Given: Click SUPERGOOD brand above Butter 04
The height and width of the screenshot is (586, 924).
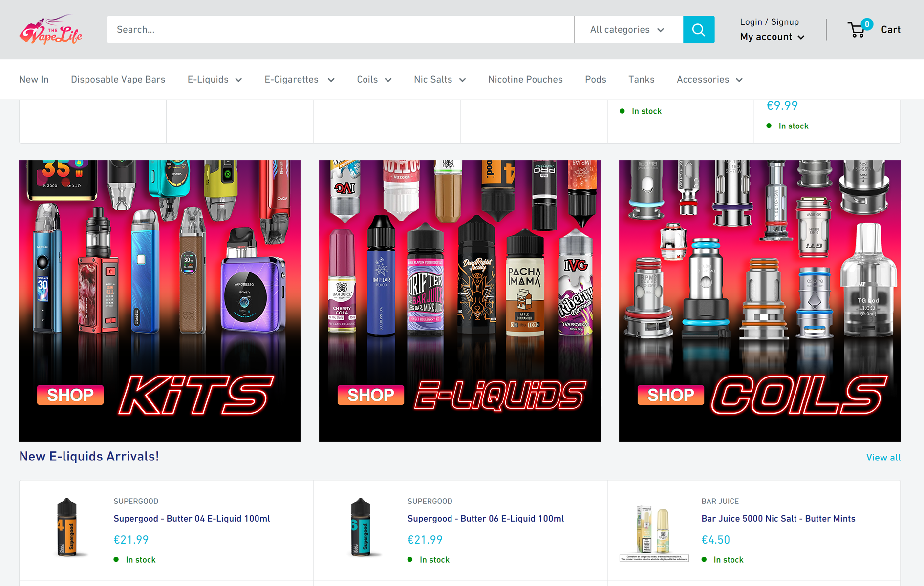Looking at the screenshot, I should 136,501.
